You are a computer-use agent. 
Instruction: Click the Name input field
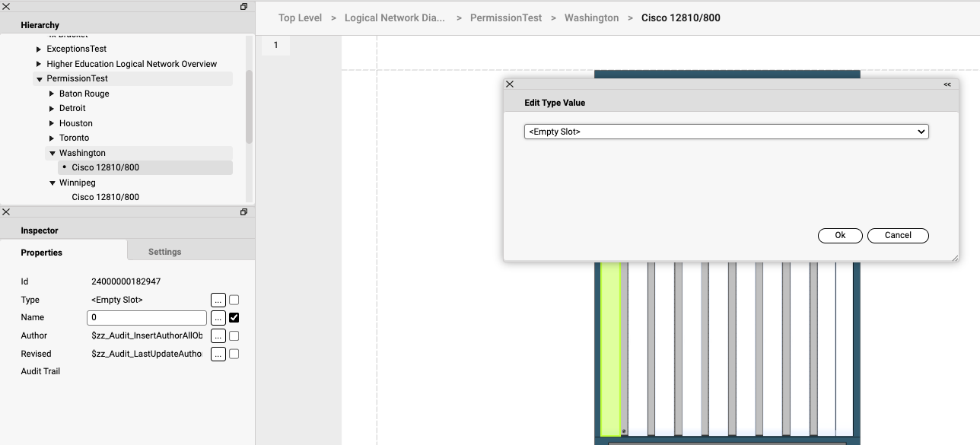coord(147,318)
